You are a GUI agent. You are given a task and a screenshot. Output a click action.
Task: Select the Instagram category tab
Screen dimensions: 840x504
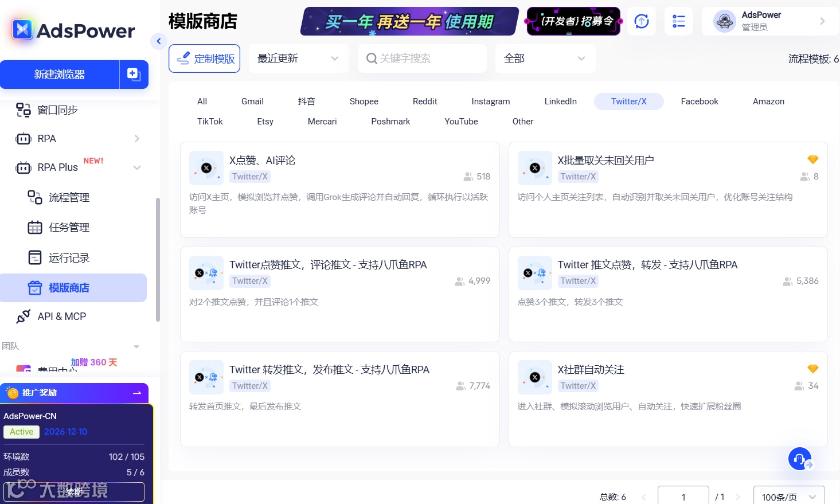[x=491, y=101]
